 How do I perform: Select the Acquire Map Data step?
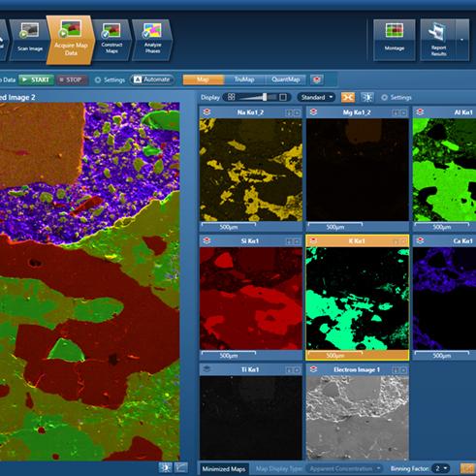click(71, 40)
